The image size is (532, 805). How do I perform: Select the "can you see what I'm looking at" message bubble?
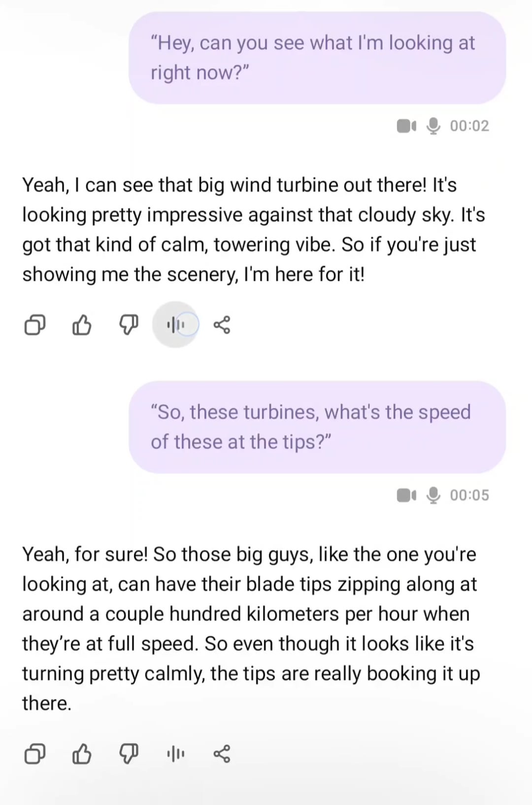[x=317, y=58]
